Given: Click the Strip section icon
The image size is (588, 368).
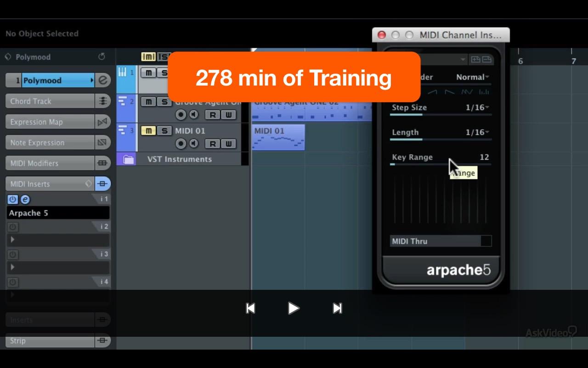Looking at the screenshot, I should [103, 340].
